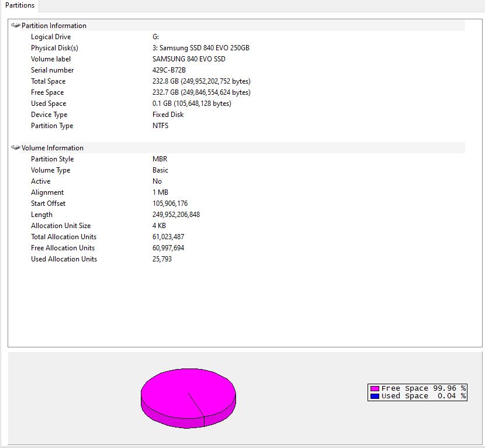Select the 4 KB allocation unit value
The height and width of the screenshot is (448, 485).
click(x=159, y=226)
